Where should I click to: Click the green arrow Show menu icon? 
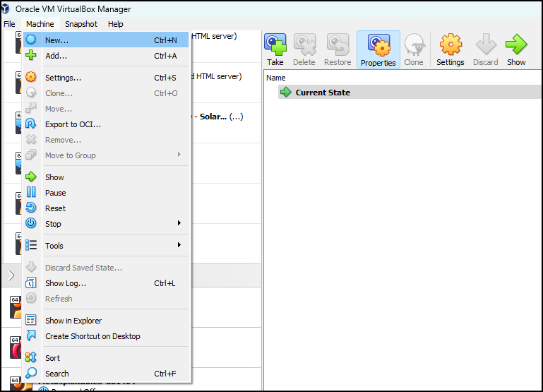pos(31,177)
